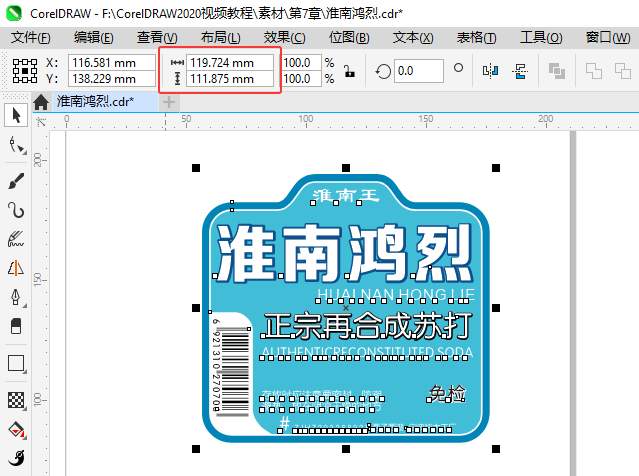Mirror the selection horizontally
The width and height of the screenshot is (639, 476).
coord(490,71)
